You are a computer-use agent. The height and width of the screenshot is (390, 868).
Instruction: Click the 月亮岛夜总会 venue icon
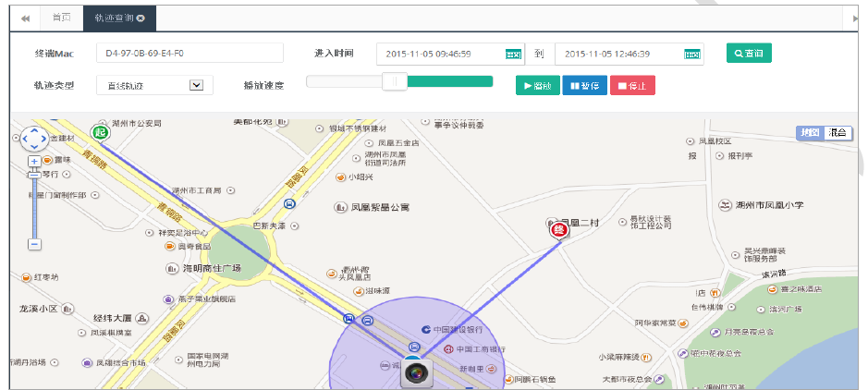pyautogui.click(x=715, y=333)
